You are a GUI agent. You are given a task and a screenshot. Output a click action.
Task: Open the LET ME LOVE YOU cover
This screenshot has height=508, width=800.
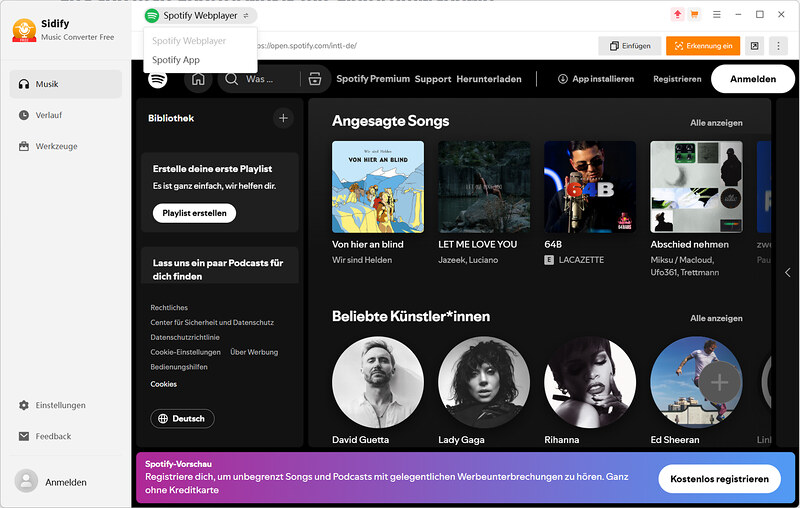coord(484,187)
